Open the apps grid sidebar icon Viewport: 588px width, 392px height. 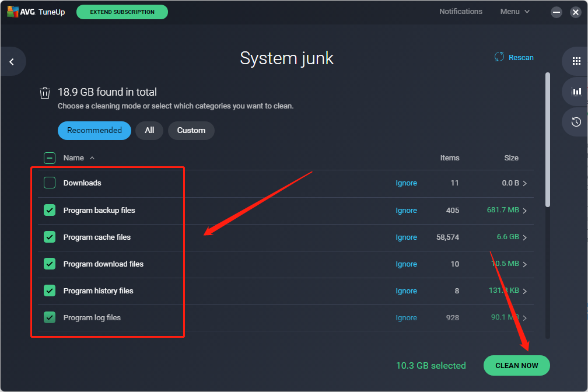click(576, 61)
